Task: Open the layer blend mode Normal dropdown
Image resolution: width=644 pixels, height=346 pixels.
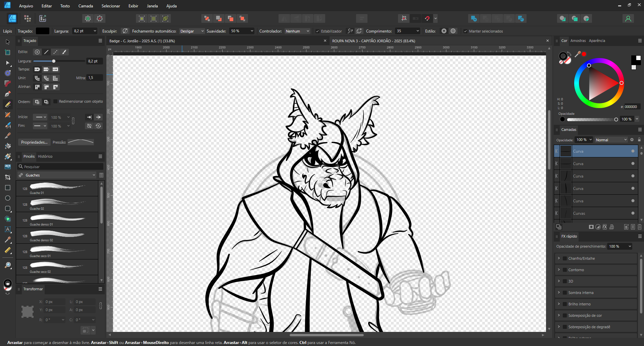Action: point(611,140)
